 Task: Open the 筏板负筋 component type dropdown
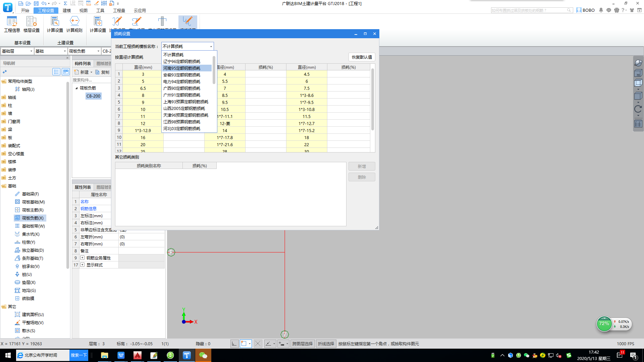(84, 51)
